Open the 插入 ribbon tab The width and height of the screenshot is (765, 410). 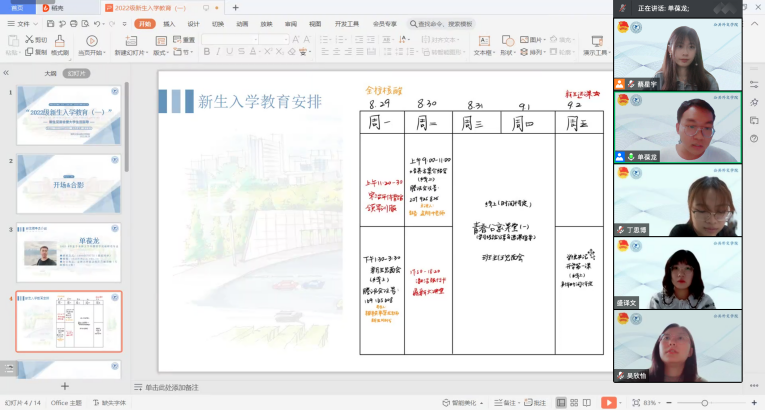tap(169, 23)
